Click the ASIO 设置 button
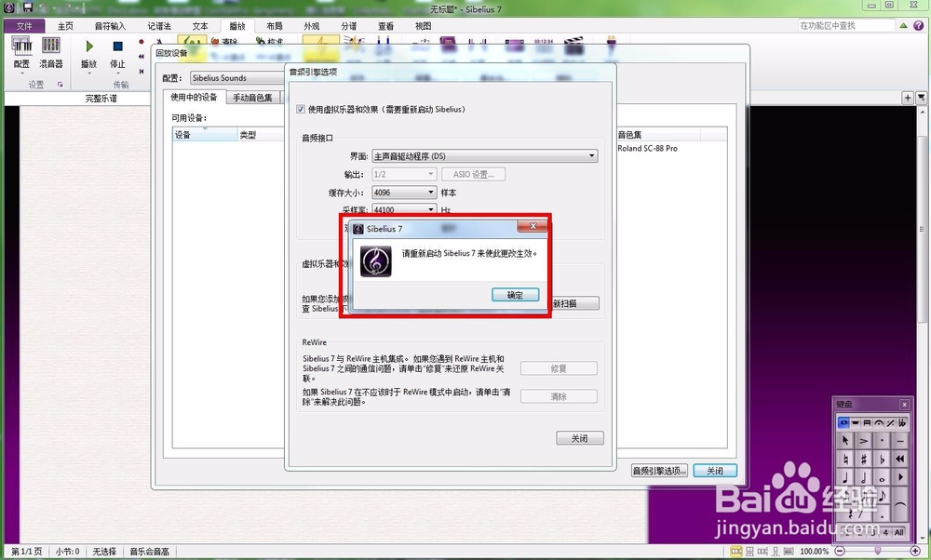Screen dimensions: 931x560 coord(473,174)
